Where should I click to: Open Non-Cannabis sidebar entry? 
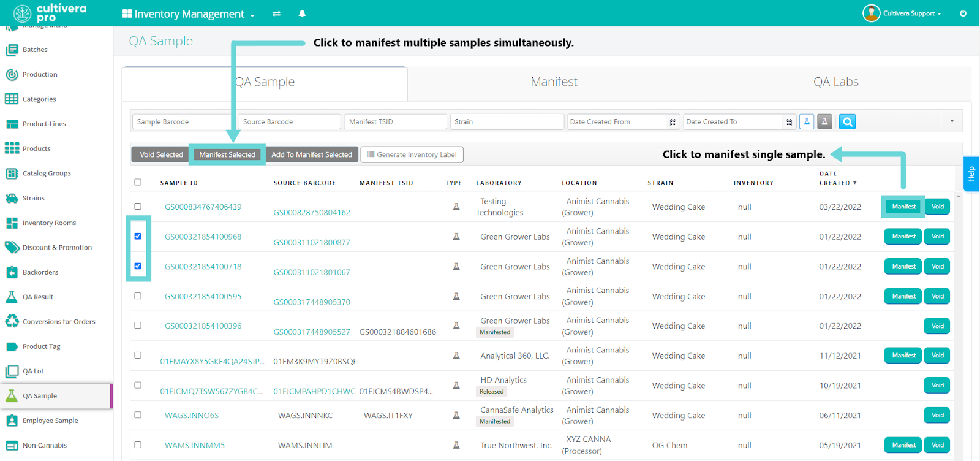45,445
